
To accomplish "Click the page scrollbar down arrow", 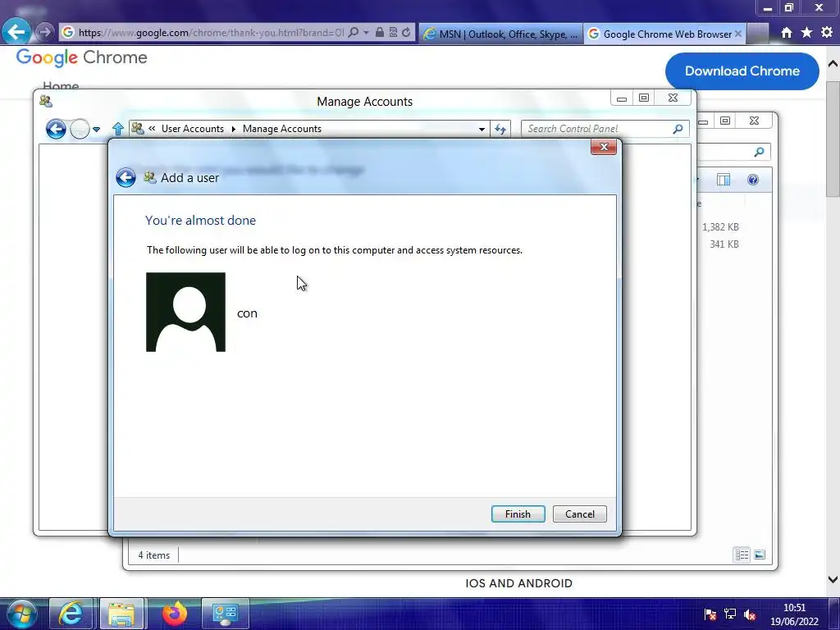I will click(x=833, y=579).
